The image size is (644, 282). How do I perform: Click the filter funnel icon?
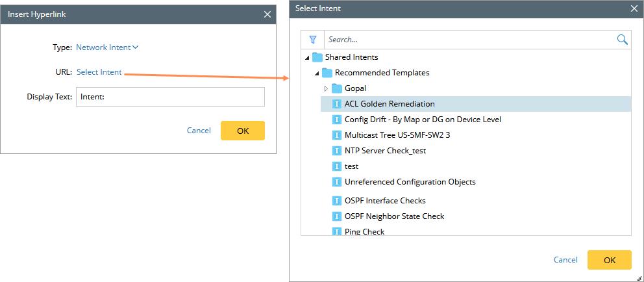pos(312,40)
